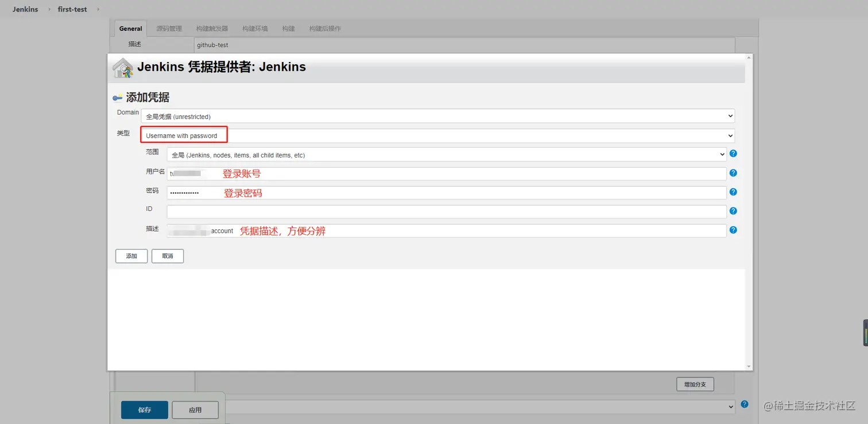Screen dimensions: 868x424
Task: Click the help icon beside the ID field
Action: (733, 210)
